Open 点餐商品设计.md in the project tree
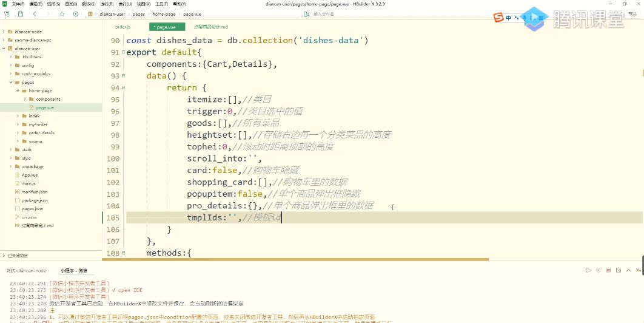 pyautogui.click(x=38, y=225)
